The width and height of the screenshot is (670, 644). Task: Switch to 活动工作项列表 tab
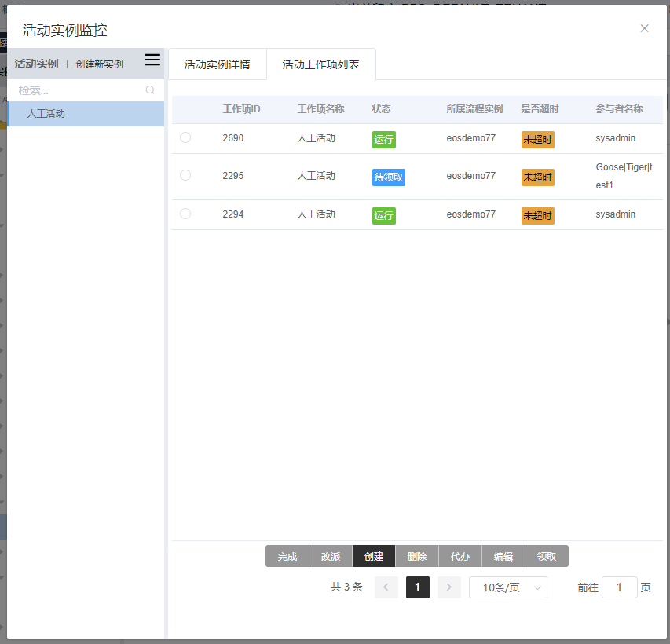tap(320, 64)
